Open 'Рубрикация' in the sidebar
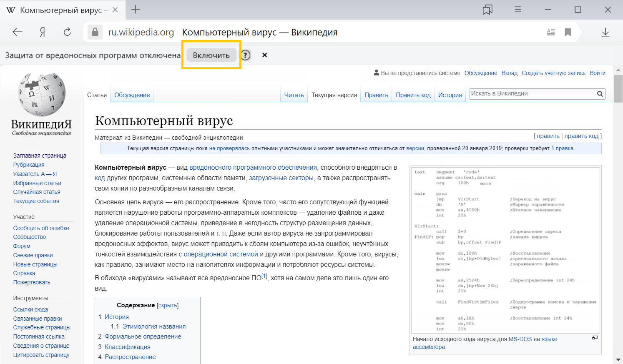This screenshot has width=623, height=364. point(29,165)
